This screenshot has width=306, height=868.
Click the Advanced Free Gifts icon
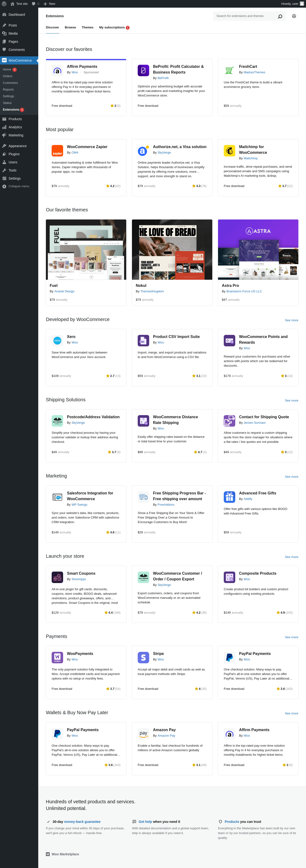(x=229, y=497)
